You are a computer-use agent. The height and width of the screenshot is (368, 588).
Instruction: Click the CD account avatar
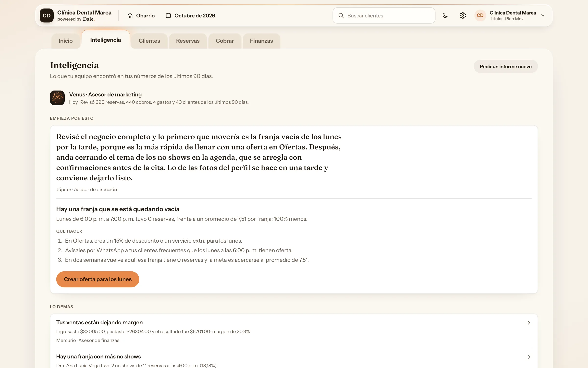(480, 15)
